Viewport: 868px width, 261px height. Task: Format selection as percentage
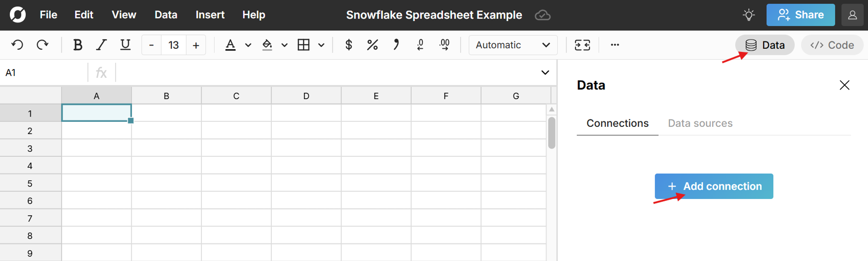click(x=372, y=45)
